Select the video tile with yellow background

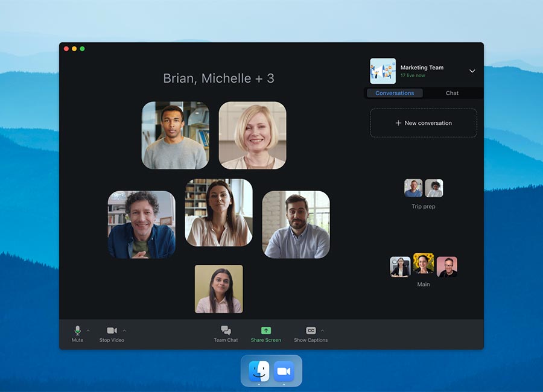coord(218,289)
